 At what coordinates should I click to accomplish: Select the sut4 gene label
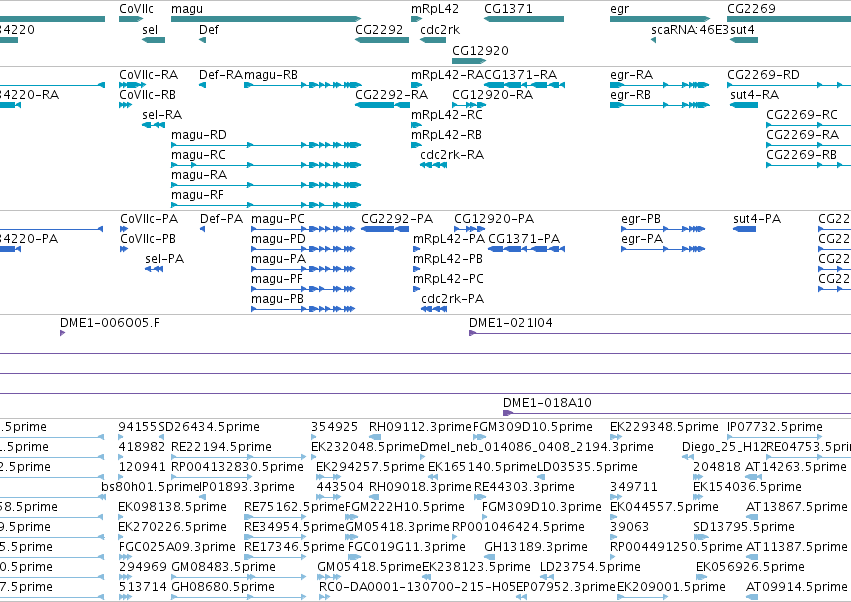coord(742,29)
